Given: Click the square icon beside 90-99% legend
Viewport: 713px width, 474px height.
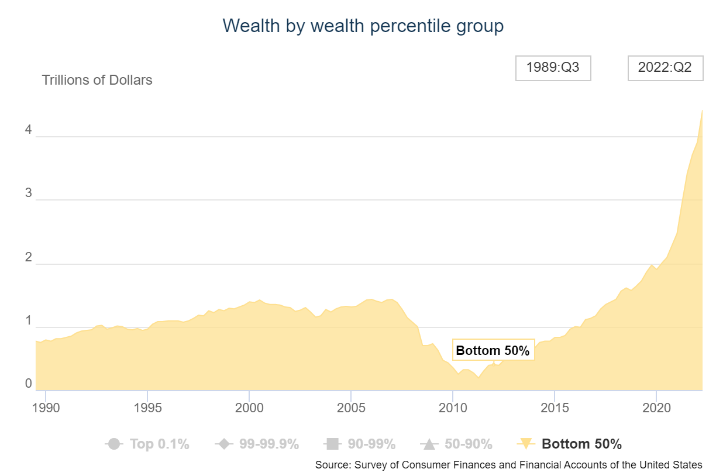Looking at the screenshot, I should coord(331,444).
